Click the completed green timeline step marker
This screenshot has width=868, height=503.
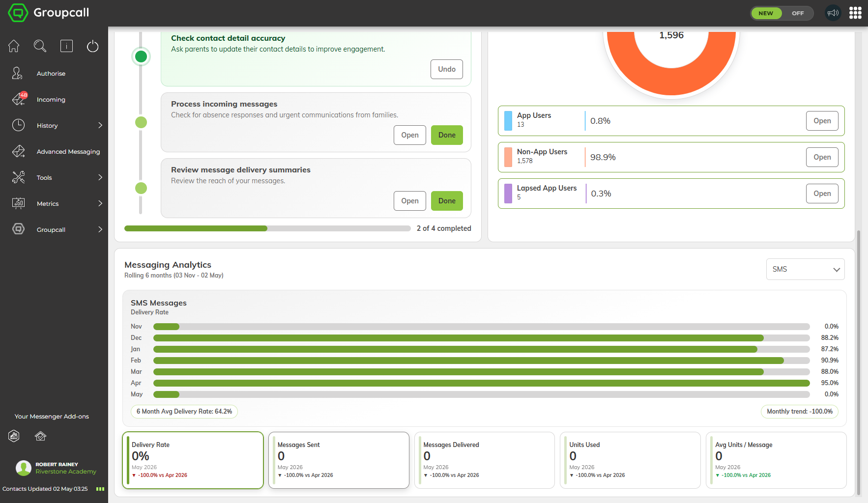coord(141,56)
